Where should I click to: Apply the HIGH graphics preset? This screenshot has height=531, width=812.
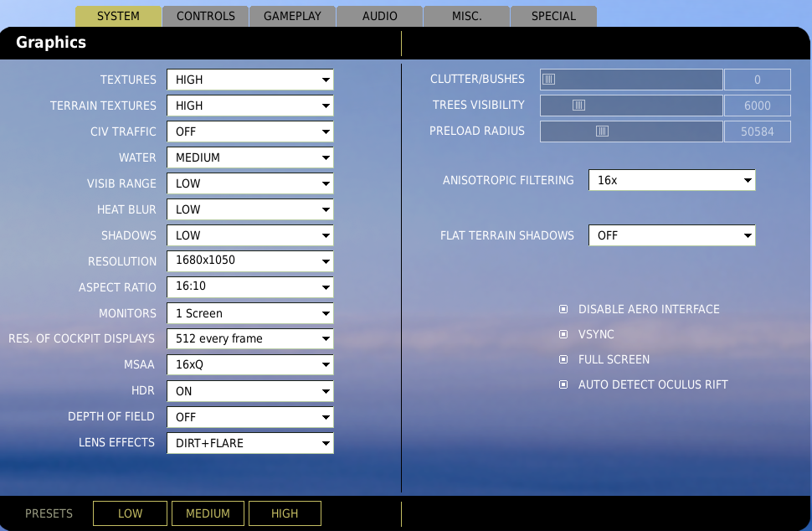tap(285, 513)
